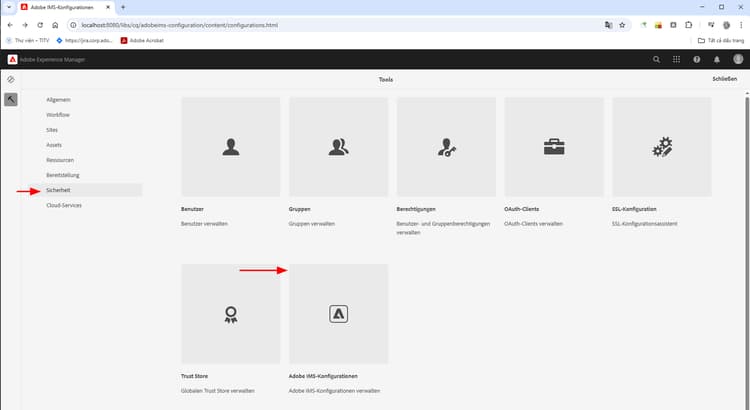Click the vertical scrollbar of Tools

coord(747,249)
